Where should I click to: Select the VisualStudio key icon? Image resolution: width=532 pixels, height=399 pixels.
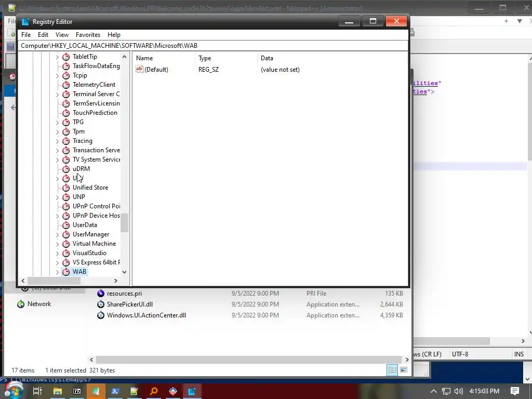click(66, 253)
